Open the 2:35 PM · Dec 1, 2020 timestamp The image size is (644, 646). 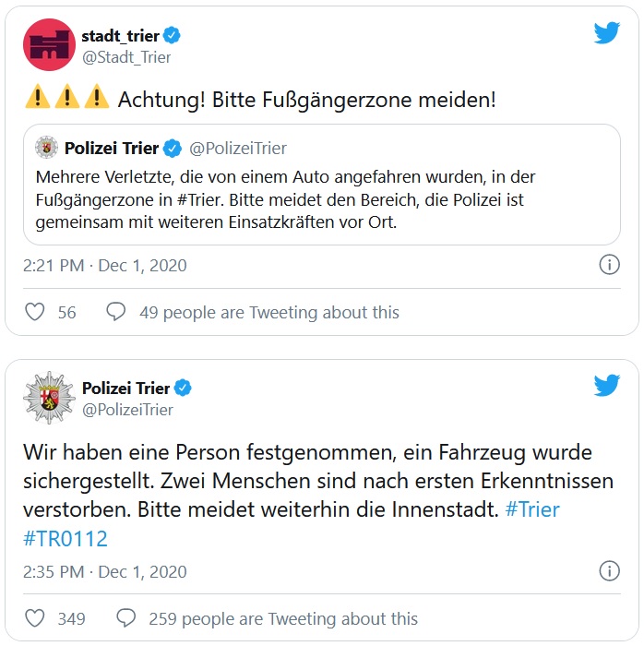point(105,572)
